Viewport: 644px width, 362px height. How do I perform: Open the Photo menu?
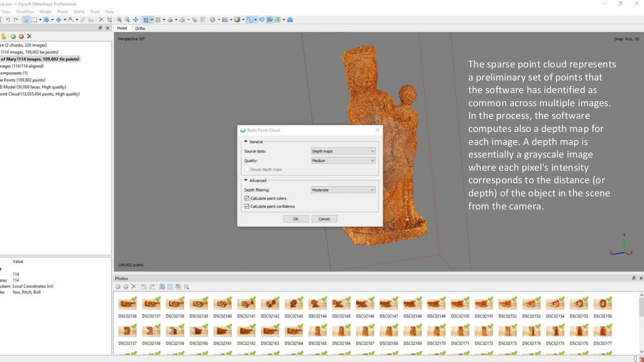62,12
